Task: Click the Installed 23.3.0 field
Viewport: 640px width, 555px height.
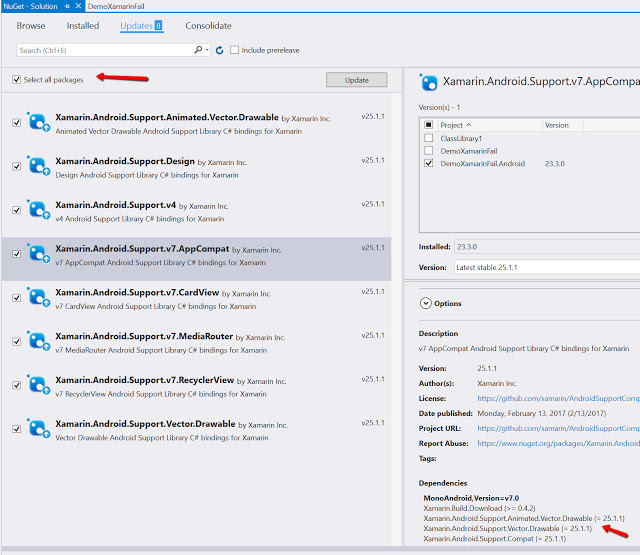Action: pyautogui.click(x=547, y=247)
